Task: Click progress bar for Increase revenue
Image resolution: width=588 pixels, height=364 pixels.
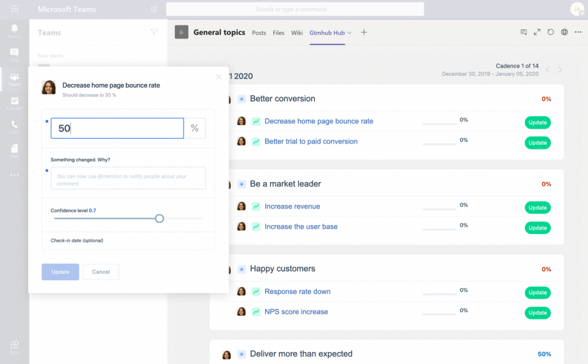Action: tap(439, 209)
